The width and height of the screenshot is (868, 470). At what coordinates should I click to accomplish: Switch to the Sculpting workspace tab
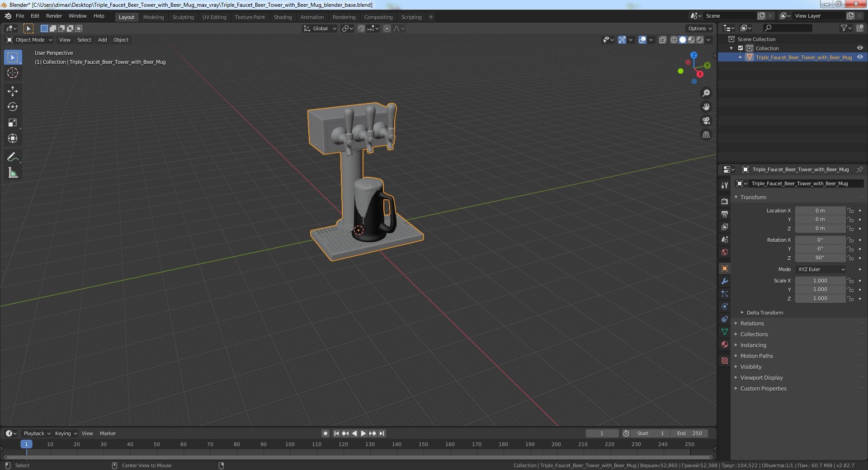pos(183,17)
